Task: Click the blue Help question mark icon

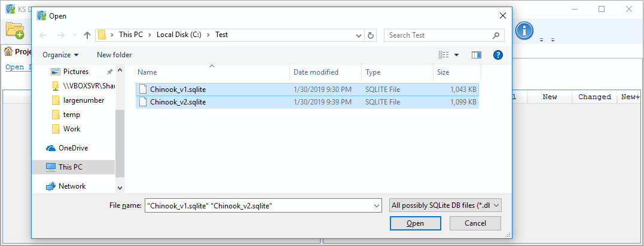Action: click(498, 55)
